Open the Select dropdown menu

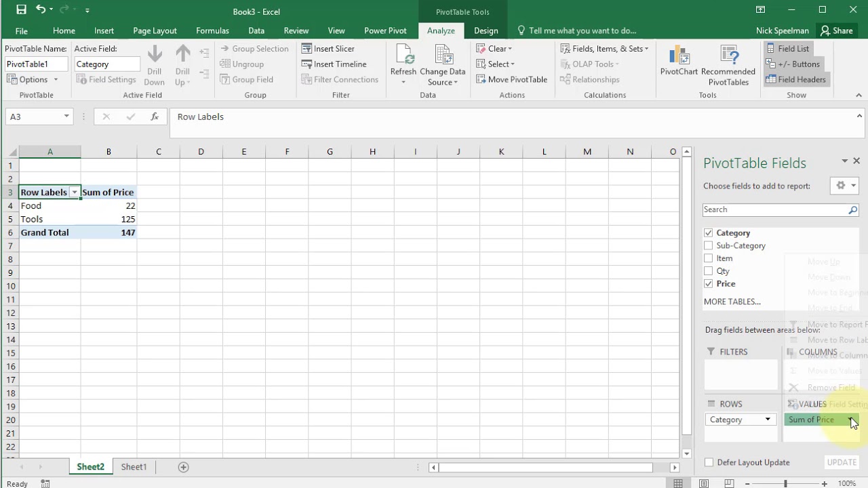495,64
